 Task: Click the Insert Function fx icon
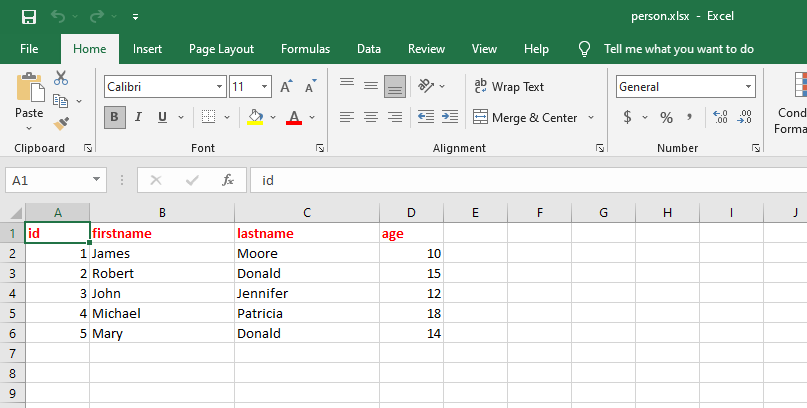(227, 180)
